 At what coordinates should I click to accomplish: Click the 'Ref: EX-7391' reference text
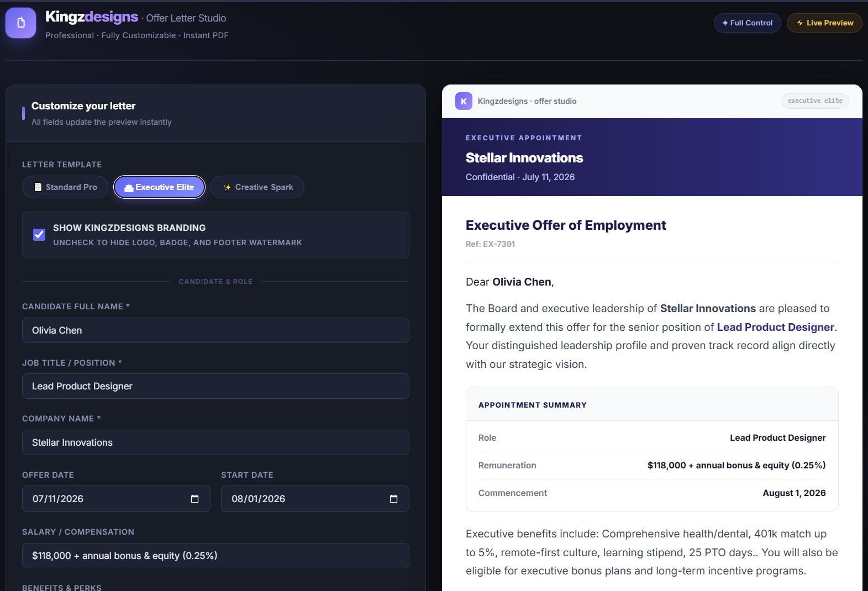(490, 244)
